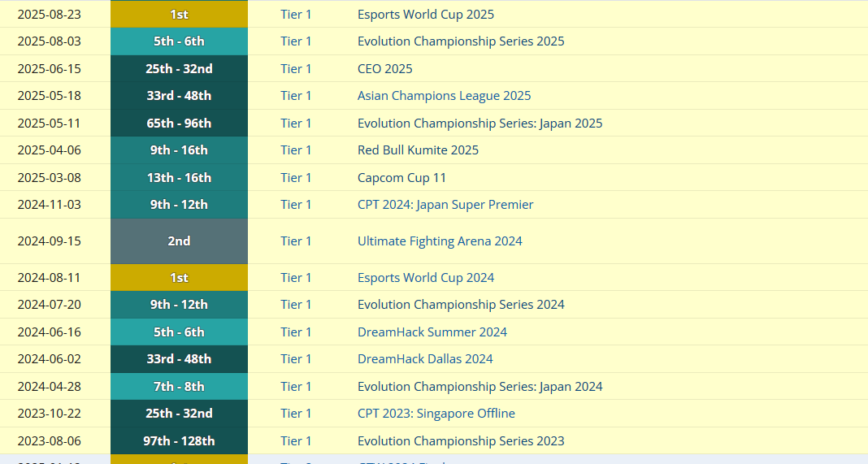Select the date 2025-06-15
Screen dimensions: 868x464
(50, 68)
